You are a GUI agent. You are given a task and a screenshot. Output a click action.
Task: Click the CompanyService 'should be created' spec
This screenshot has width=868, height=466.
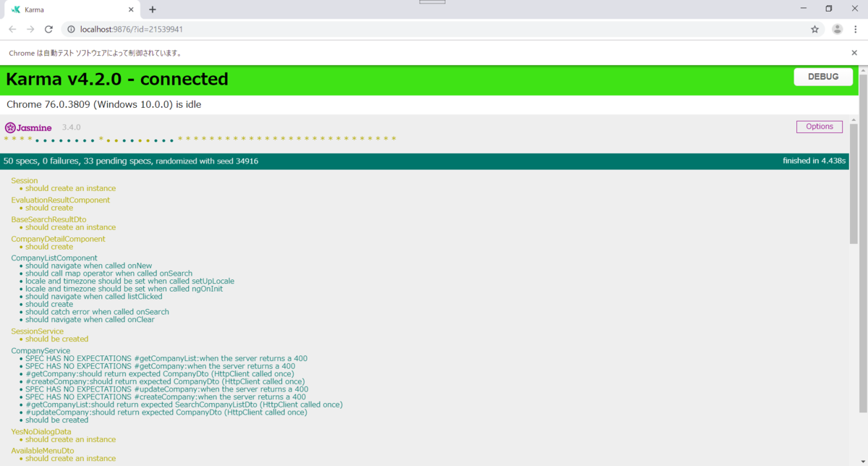tap(57, 420)
